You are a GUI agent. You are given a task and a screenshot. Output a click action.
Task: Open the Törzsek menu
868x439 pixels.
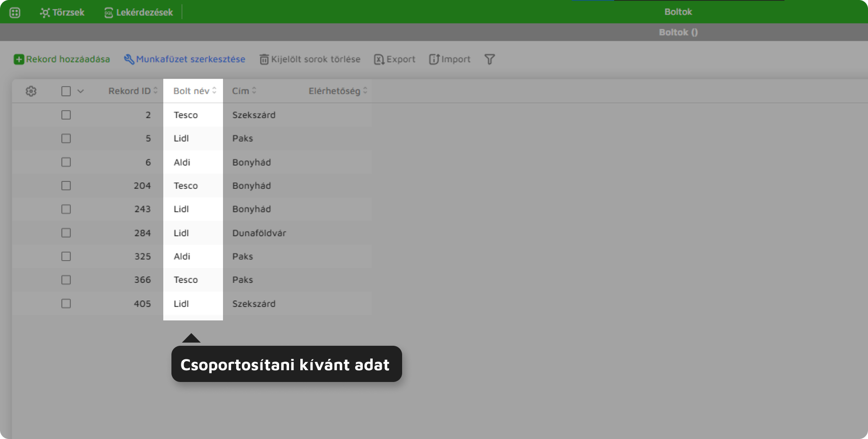point(62,13)
